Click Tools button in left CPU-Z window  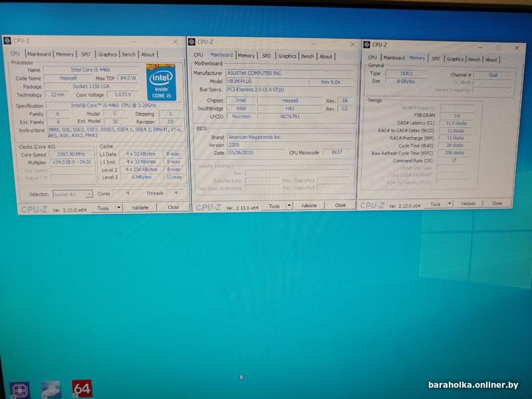103,208
